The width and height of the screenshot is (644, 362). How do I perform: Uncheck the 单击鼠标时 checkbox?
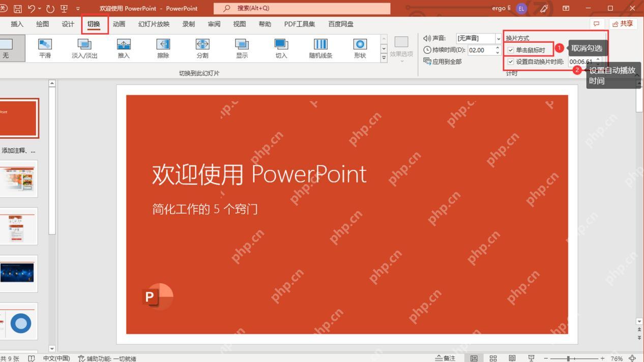511,50
